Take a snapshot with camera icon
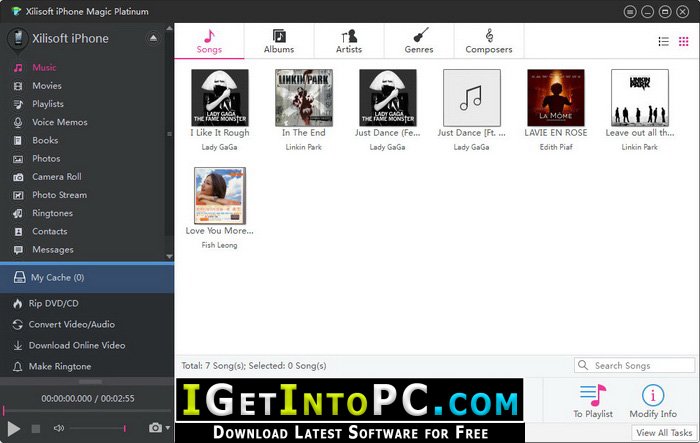 (155, 428)
